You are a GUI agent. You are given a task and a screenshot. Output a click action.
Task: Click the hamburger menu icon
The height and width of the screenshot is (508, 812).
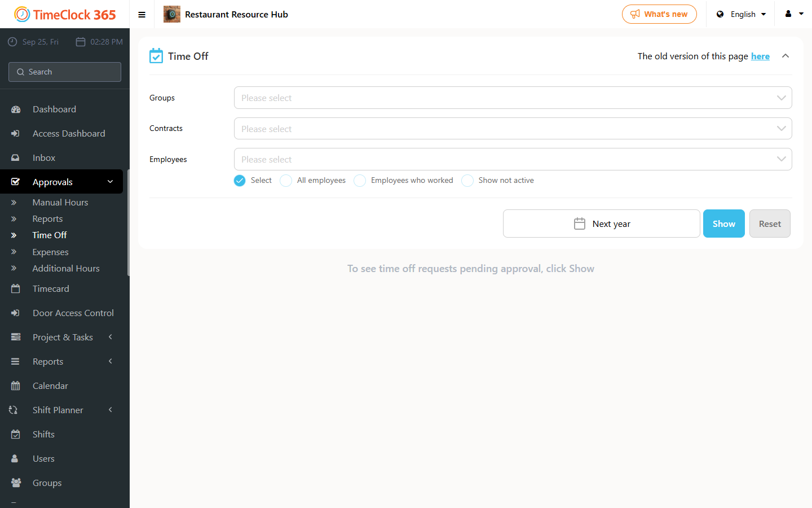coord(142,15)
